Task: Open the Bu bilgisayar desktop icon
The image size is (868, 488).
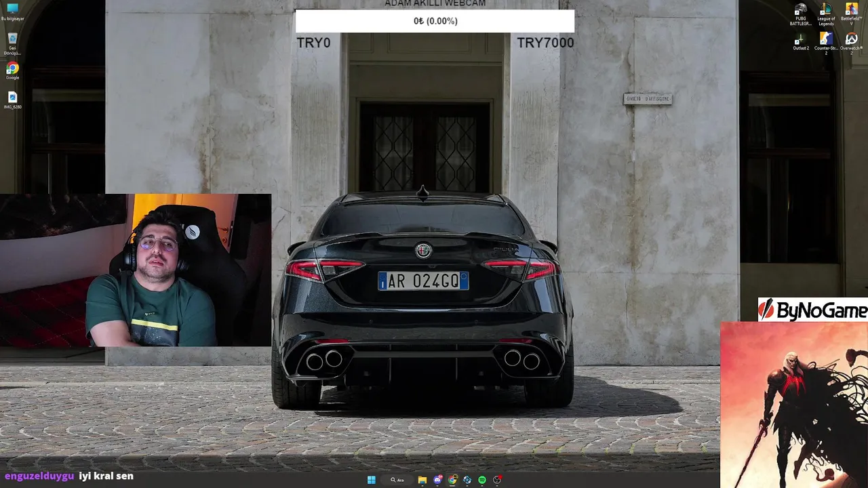Action: tap(12, 12)
